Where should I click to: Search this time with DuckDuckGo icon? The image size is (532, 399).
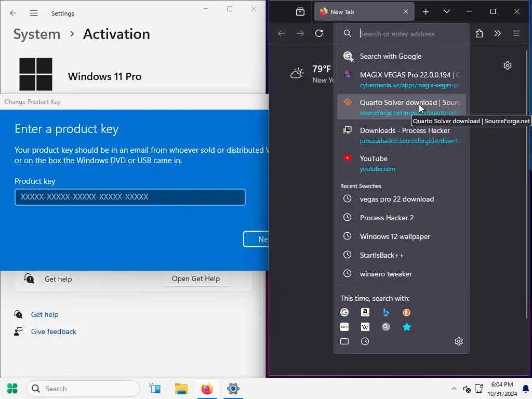[406, 312]
